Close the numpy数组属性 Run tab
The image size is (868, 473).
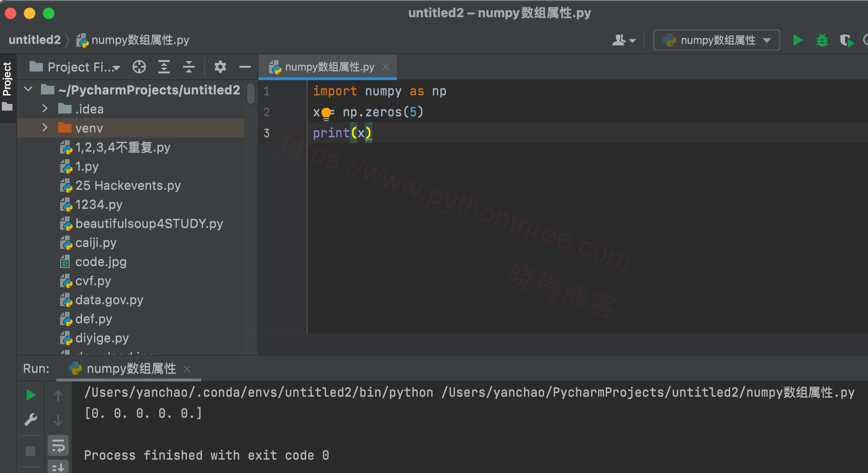[x=187, y=369]
